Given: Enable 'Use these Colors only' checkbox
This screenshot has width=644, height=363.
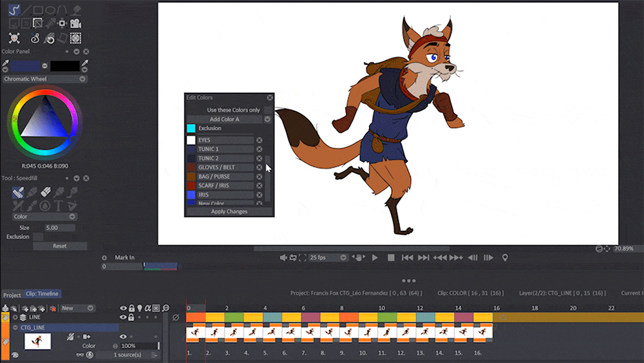Looking at the screenshot, I should tap(268, 110).
